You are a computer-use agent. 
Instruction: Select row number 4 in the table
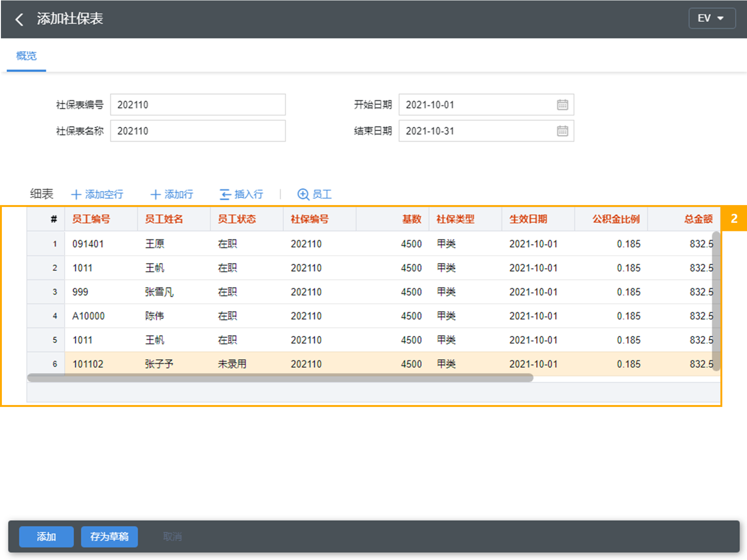pyautogui.click(x=46, y=316)
